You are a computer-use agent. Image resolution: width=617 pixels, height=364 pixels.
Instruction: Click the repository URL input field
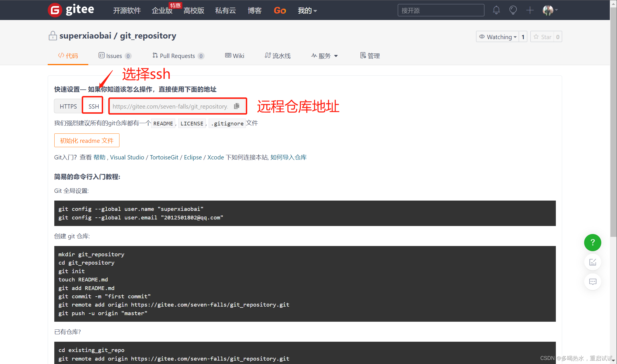coord(170,106)
